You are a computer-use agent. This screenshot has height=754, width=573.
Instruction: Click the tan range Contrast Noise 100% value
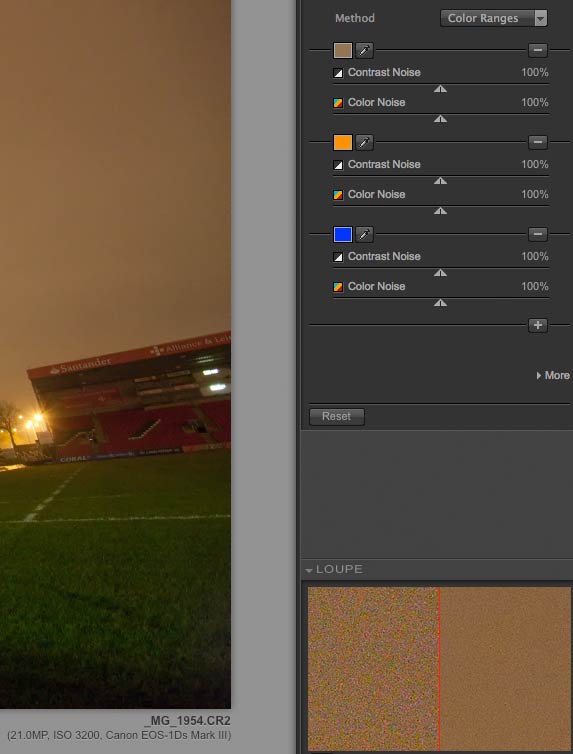click(535, 73)
